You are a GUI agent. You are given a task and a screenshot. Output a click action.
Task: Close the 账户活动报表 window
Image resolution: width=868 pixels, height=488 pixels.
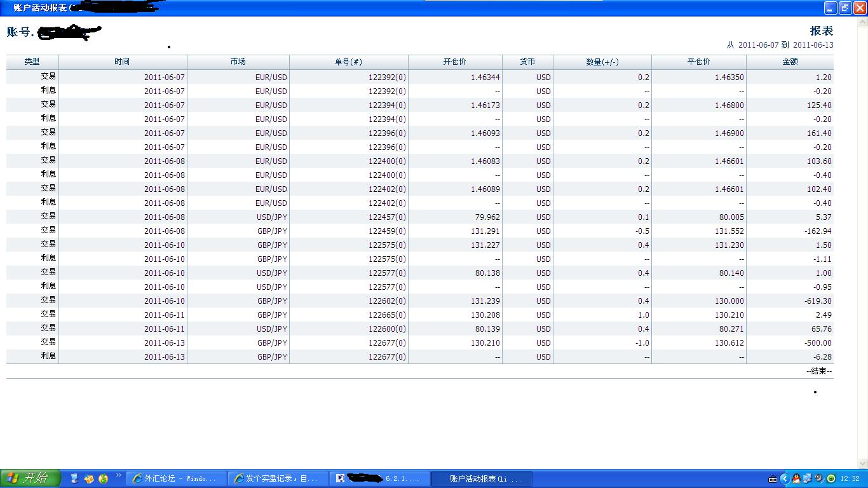[x=860, y=8]
